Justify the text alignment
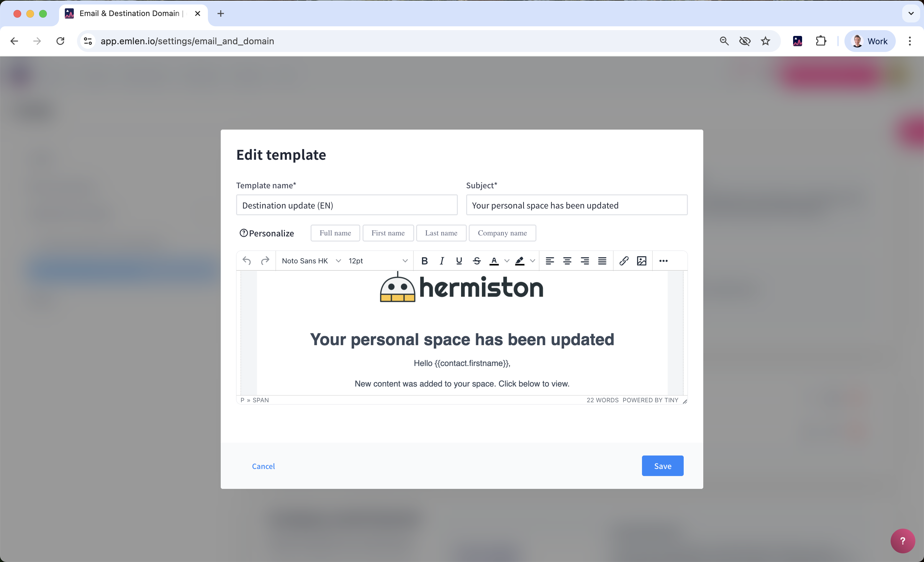924x562 pixels. tap(602, 260)
